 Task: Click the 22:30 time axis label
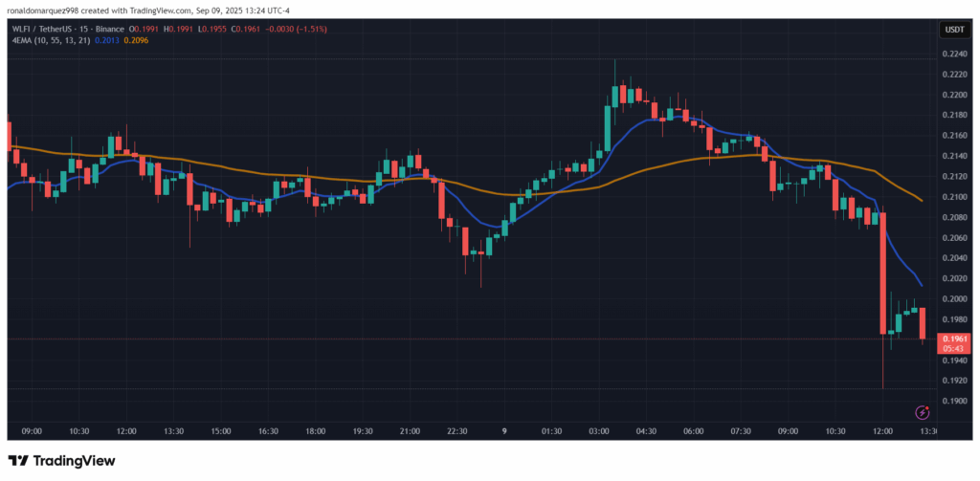point(456,432)
